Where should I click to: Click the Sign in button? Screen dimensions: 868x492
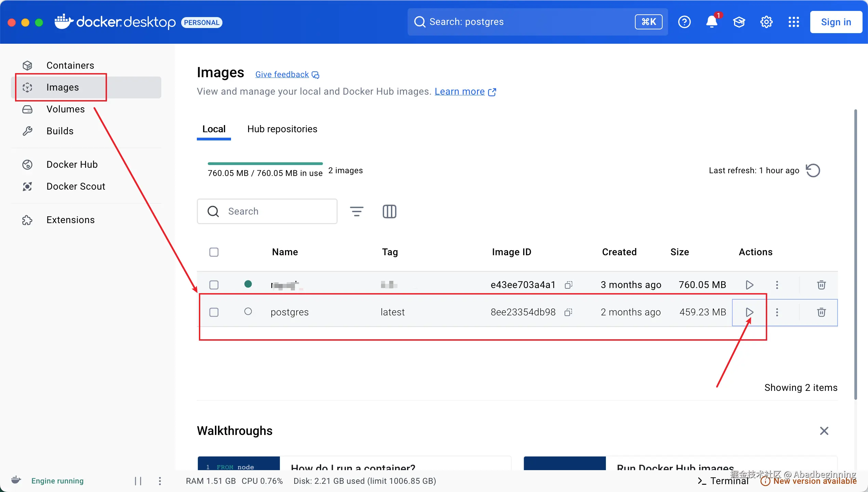(x=836, y=22)
